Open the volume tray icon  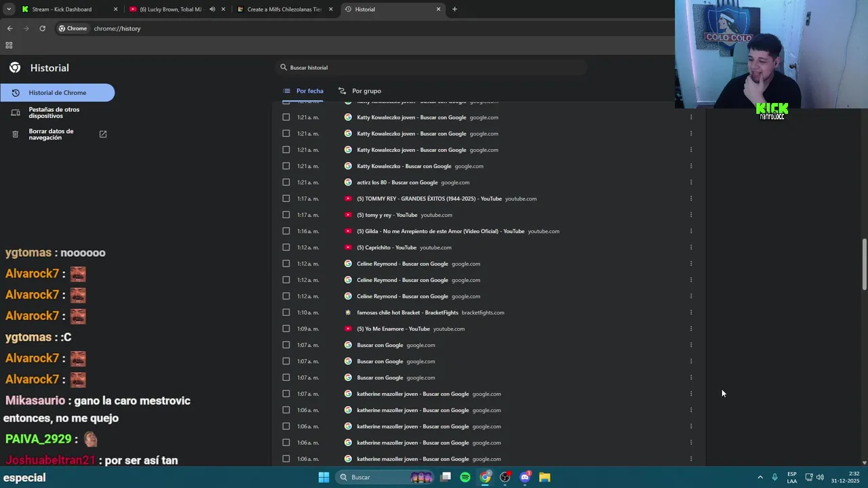click(x=820, y=477)
